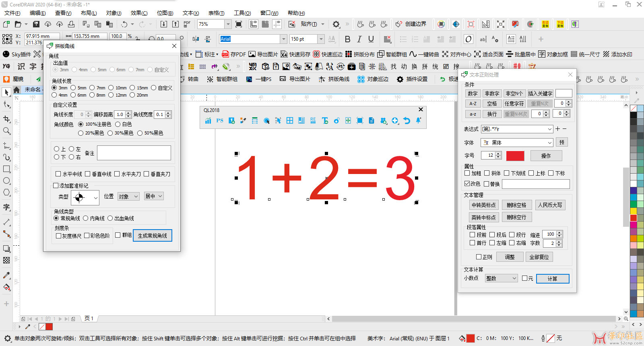This screenshot has height=346, width=644.
Task: Click the 页 1 page tab
Action: pos(89,319)
